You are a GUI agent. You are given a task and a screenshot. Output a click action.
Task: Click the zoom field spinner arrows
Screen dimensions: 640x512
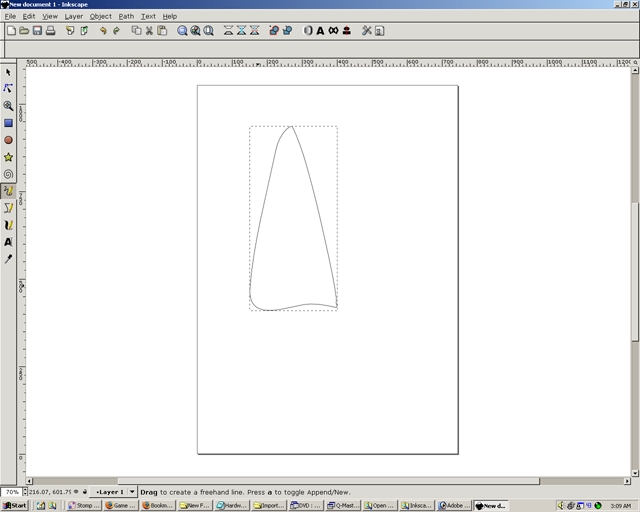(x=25, y=492)
